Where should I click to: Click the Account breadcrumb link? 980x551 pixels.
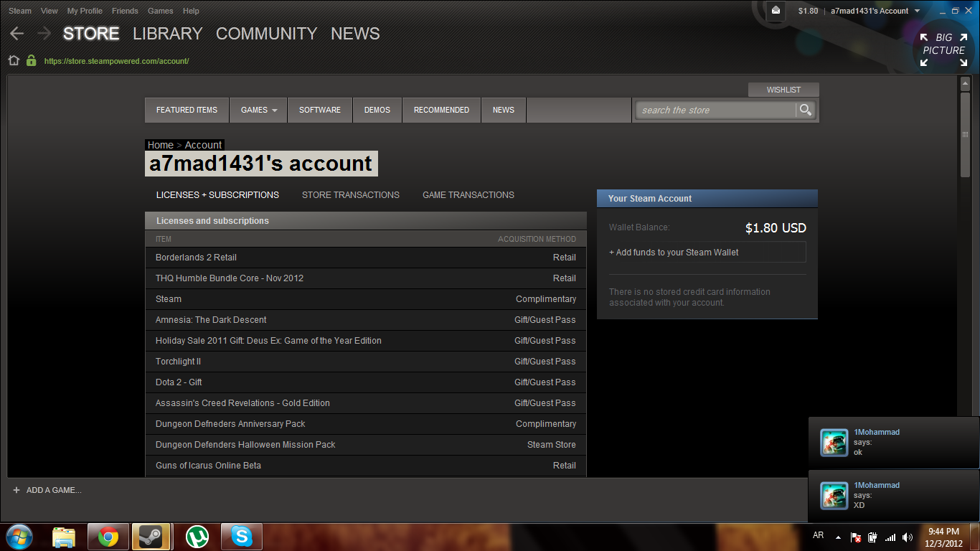[x=203, y=145]
